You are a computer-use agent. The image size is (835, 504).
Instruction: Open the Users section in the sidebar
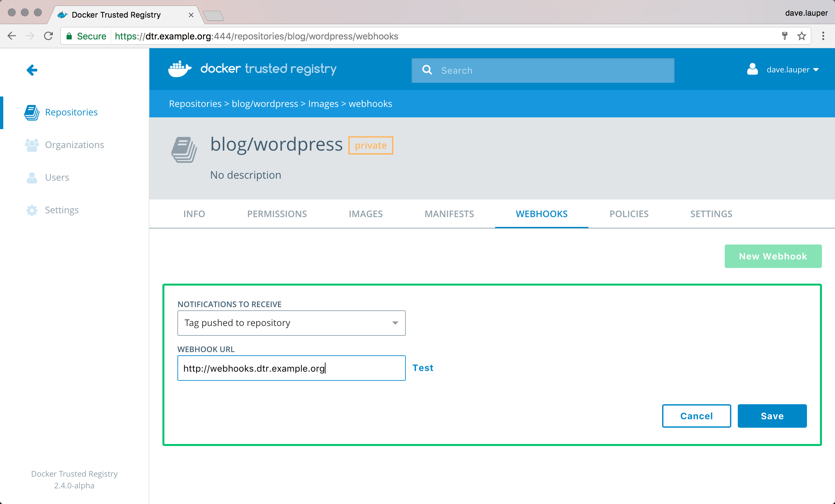tap(57, 177)
